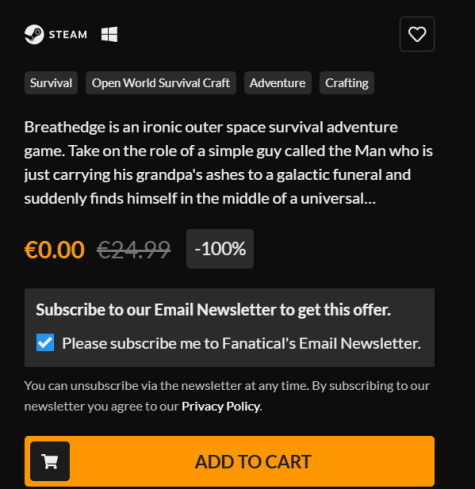
Task: Click the Steam logo icon
Action: pos(34,34)
